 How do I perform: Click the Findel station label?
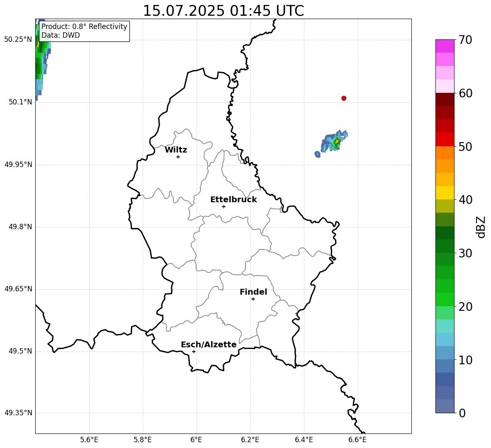point(253,292)
